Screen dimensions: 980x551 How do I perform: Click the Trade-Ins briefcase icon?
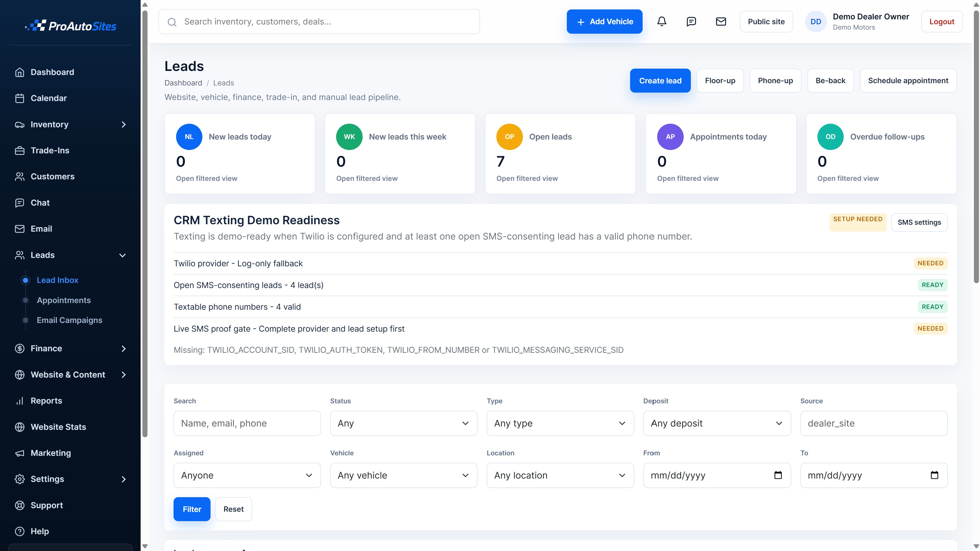tap(19, 151)
